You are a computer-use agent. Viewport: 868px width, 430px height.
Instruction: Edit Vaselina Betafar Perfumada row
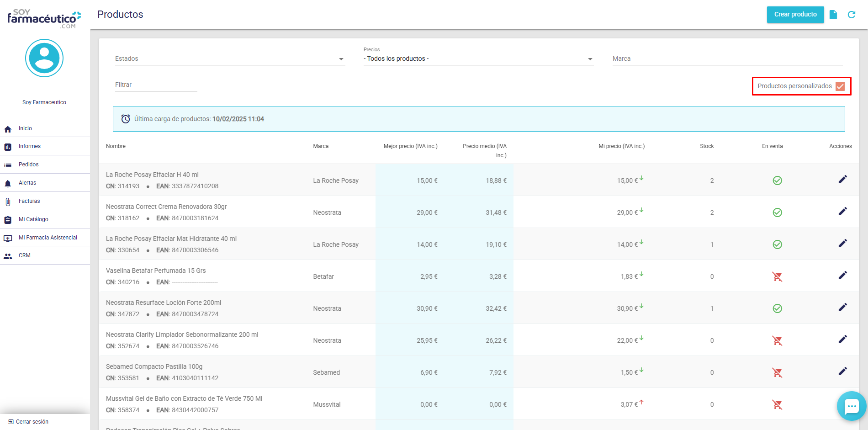(x=843, y=275)
